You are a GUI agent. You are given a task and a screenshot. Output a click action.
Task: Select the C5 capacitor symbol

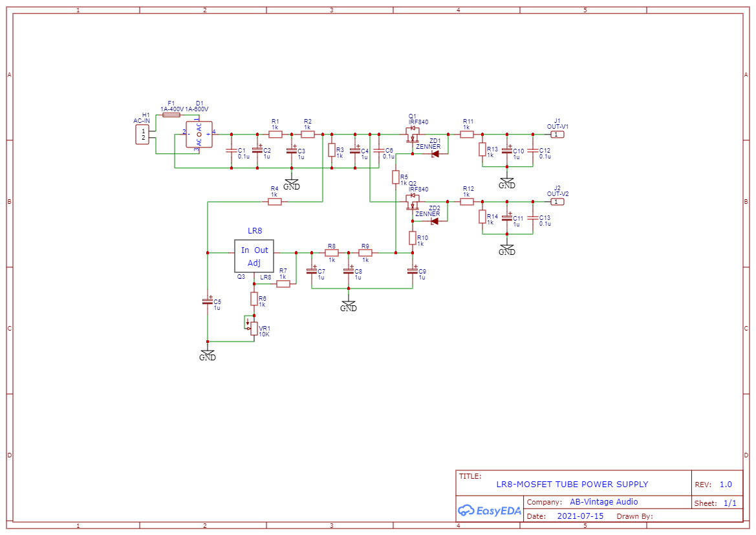(x=208, y=301)
